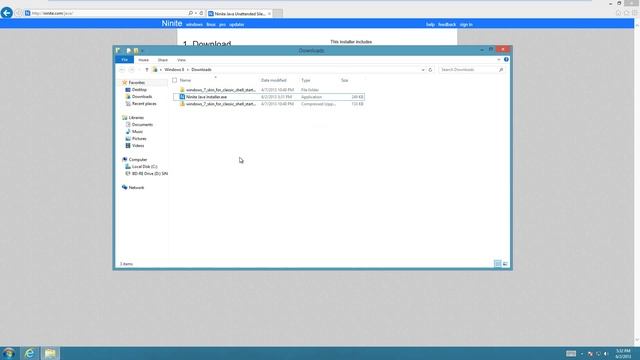Click Properties icon in Explorer quick access toolbar
This screenshot has height=360, width=640.
[129, 51]
